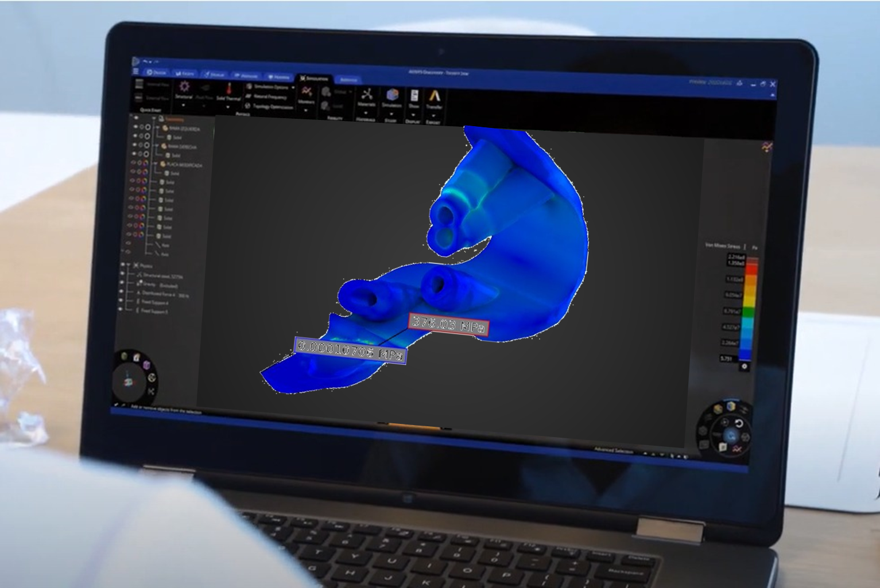The image size is (880, 588).
Task: Choose Natural Frequency simulation
Action: pyautogui.click(x=266, y=96)
